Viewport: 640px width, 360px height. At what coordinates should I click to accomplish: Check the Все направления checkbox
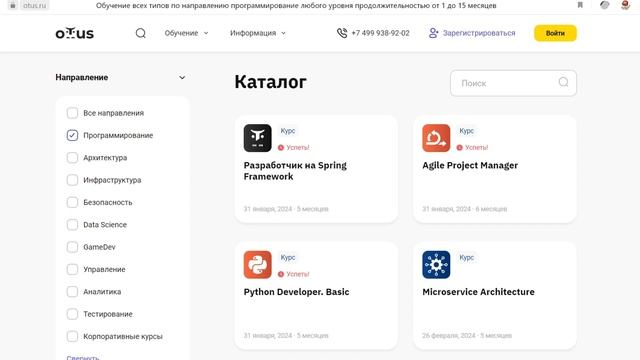tap(72, 113)
